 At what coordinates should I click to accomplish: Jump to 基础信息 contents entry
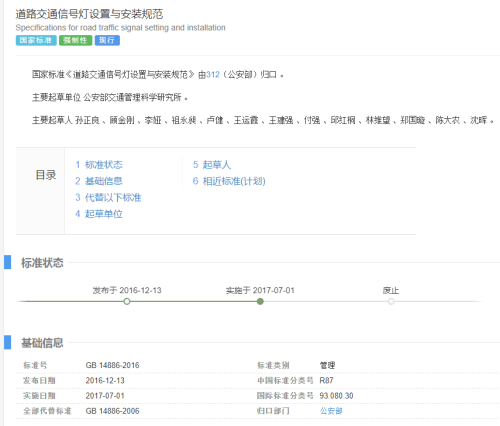[99, 181]
